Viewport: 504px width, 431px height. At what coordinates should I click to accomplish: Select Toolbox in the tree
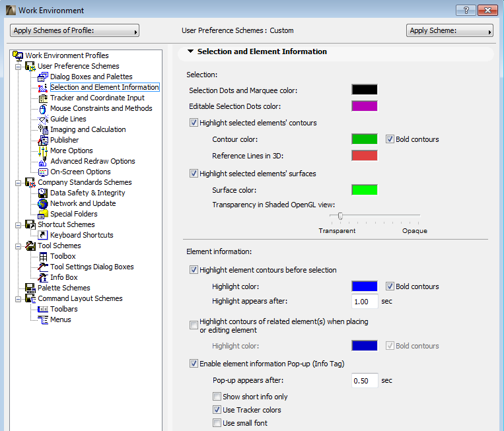coord(63,256)
